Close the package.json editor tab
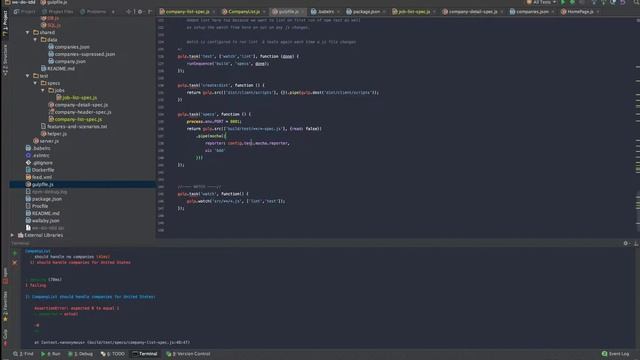 384,12
